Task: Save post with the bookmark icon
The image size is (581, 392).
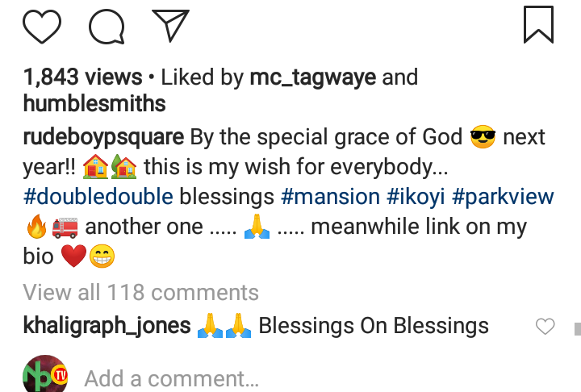Action: tap(538, 24)
